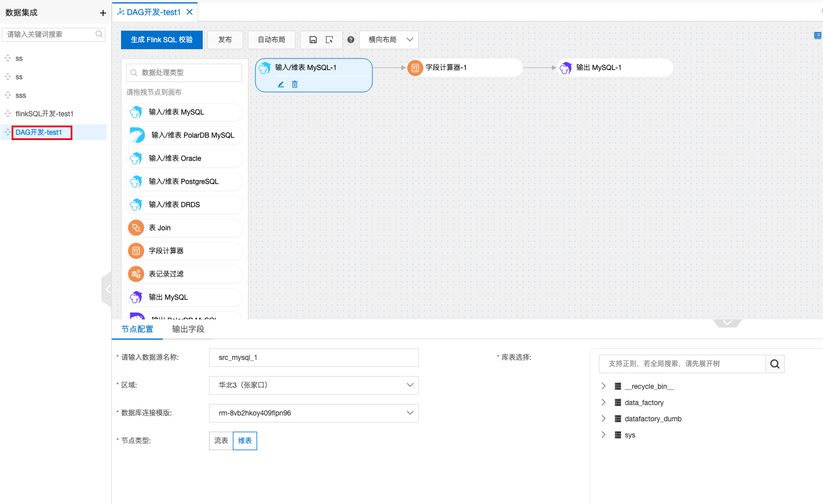This screenshot has height=504, width=823.
Task: Open flinkSQL开发-test1 in sidebar list
Action: 45,114
